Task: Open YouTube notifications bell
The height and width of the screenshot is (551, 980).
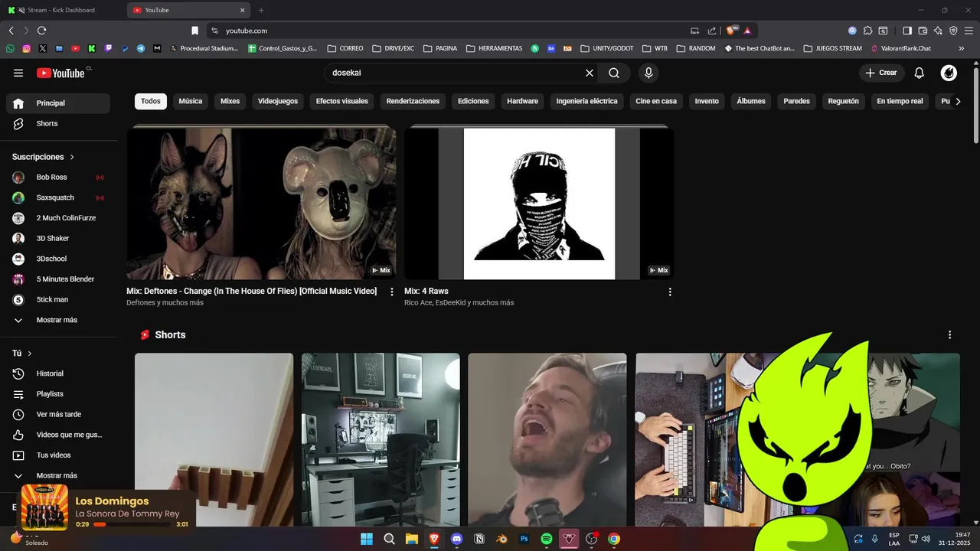Action: pos(920,73)
